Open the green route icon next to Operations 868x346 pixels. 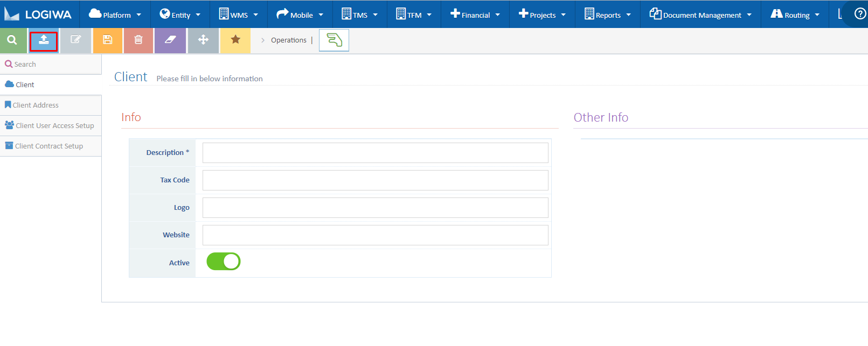coord(334,40)
